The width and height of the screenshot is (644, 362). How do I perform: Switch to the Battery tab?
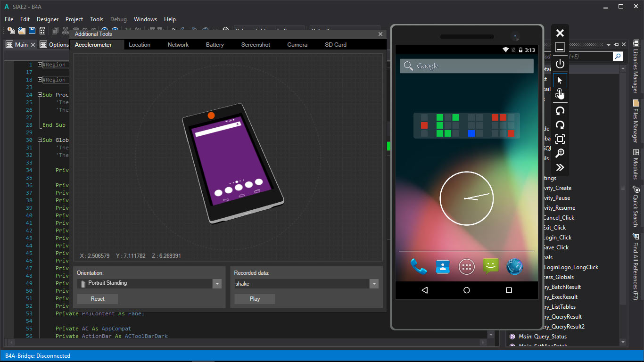click(x=215, y=45)
